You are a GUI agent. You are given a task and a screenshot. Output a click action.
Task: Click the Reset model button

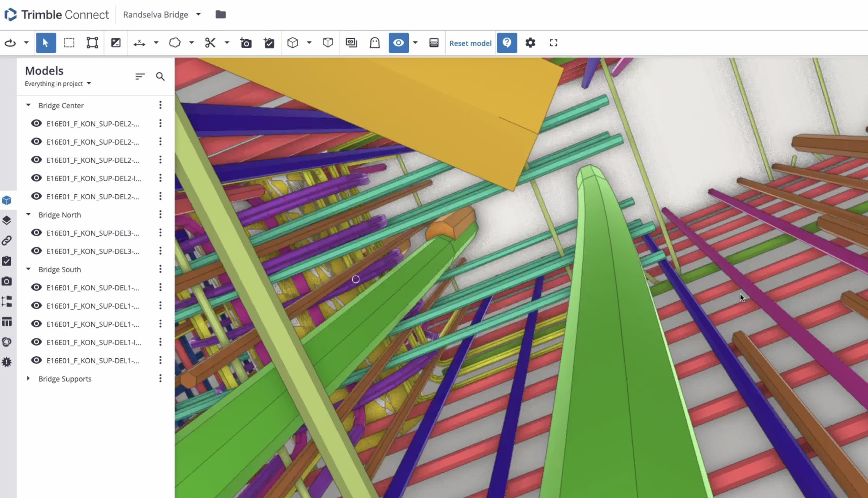click(470, 43)
